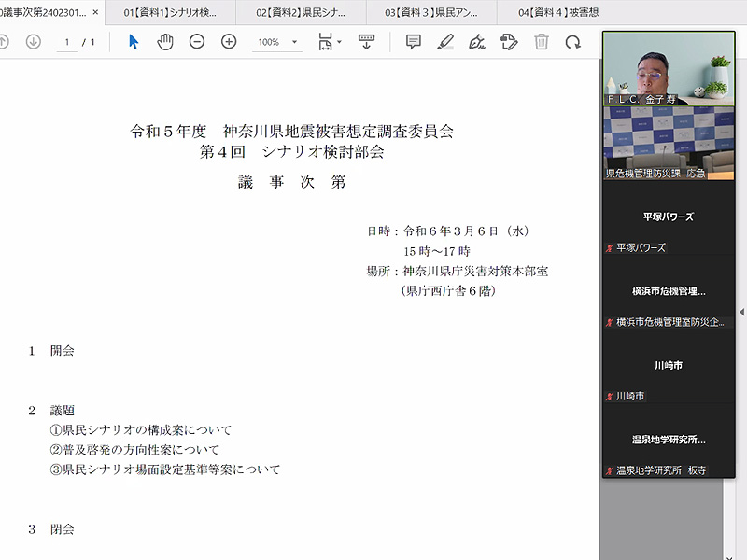Click the zoom out minus icon
The image size is (747, 560).
[197, 42]
